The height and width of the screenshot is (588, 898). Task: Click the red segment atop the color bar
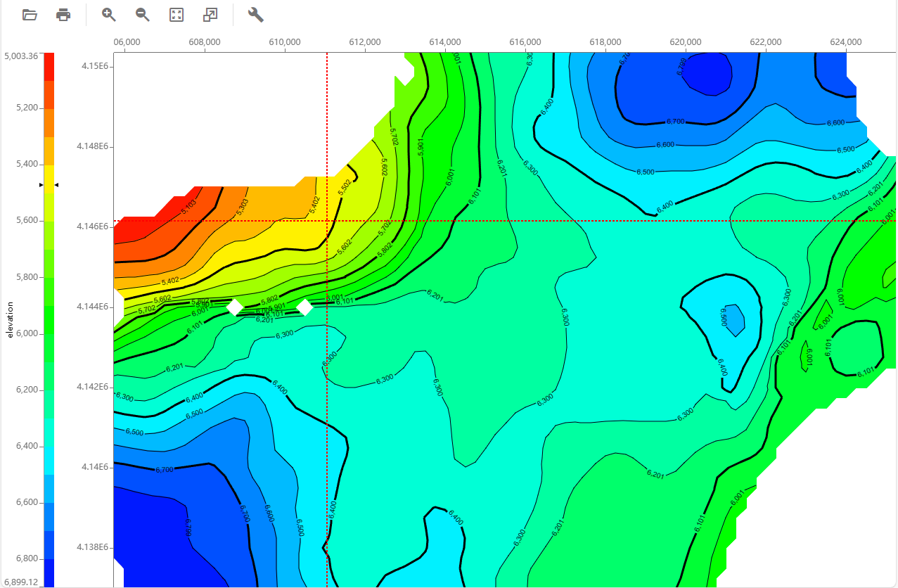[49, 66]
